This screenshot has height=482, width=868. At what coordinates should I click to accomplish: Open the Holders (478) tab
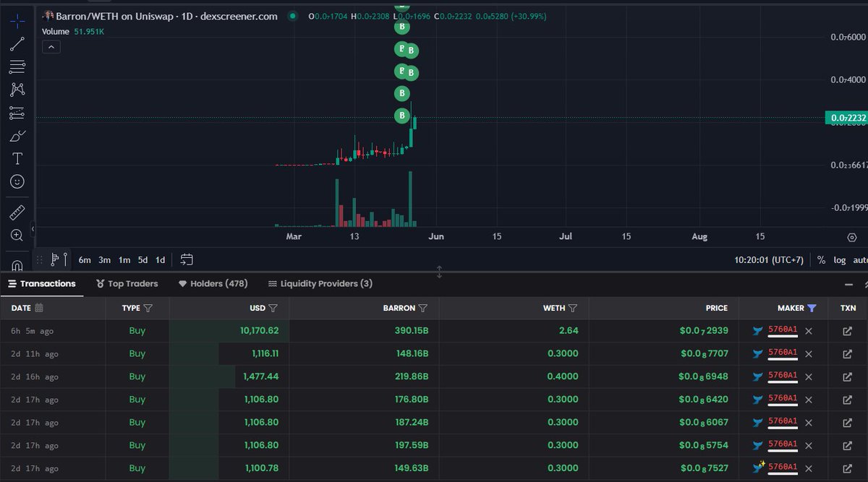(x=213, y=284)
